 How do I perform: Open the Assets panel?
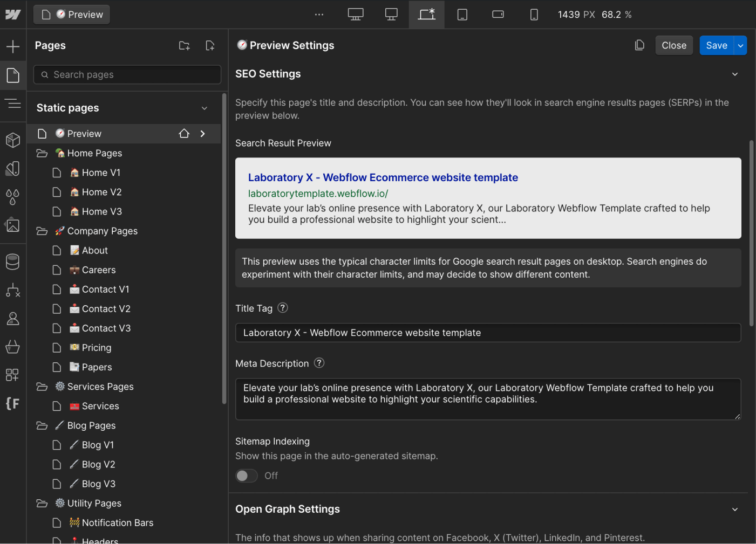click(13, 225)
